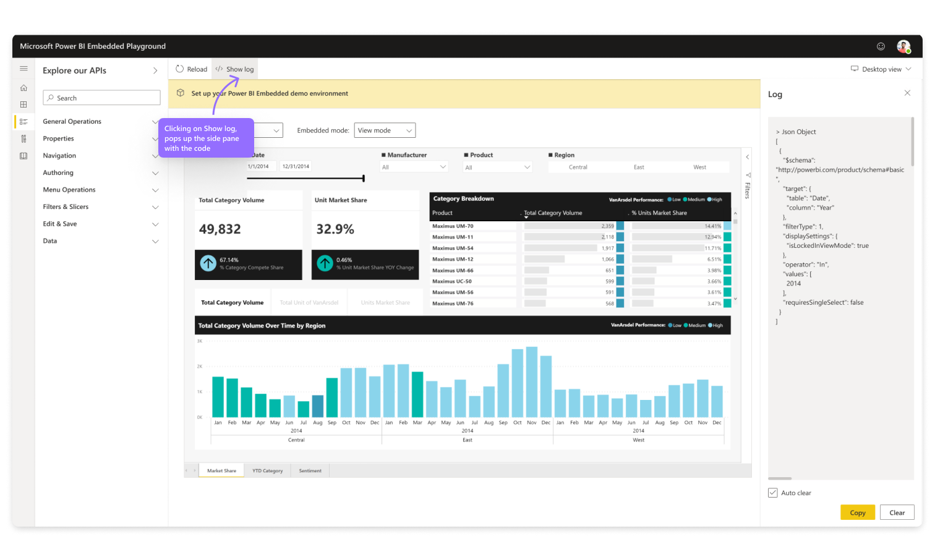Switch to Sentiment page tab
935x560 pixels.
click(x=310, y=471)
